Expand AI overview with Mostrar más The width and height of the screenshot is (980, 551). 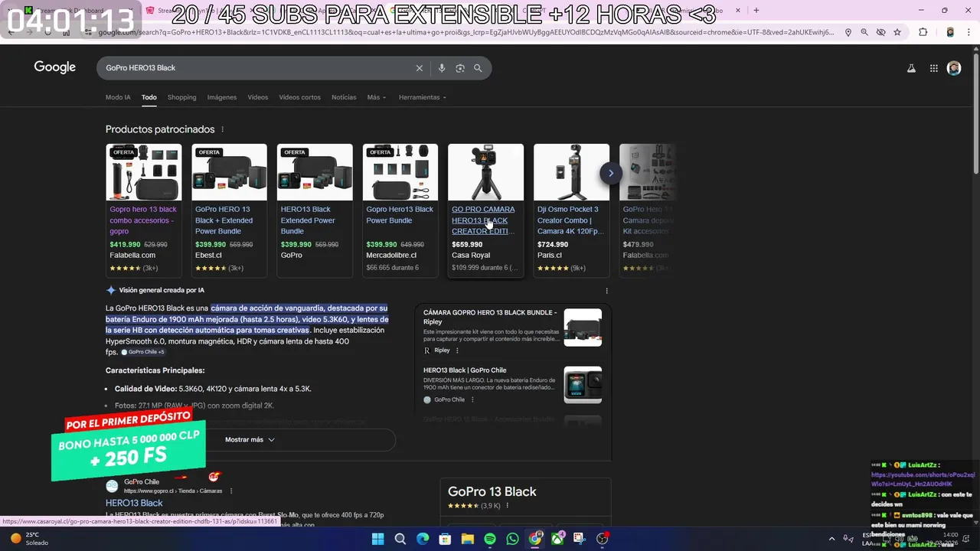coord(250,440)
